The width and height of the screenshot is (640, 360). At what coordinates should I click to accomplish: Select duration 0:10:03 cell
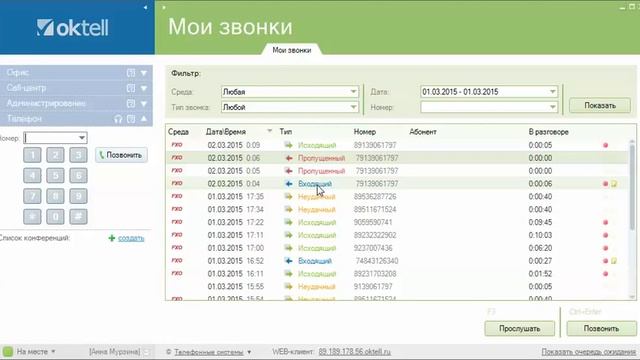pyautogui.click(x=540, y=236)
